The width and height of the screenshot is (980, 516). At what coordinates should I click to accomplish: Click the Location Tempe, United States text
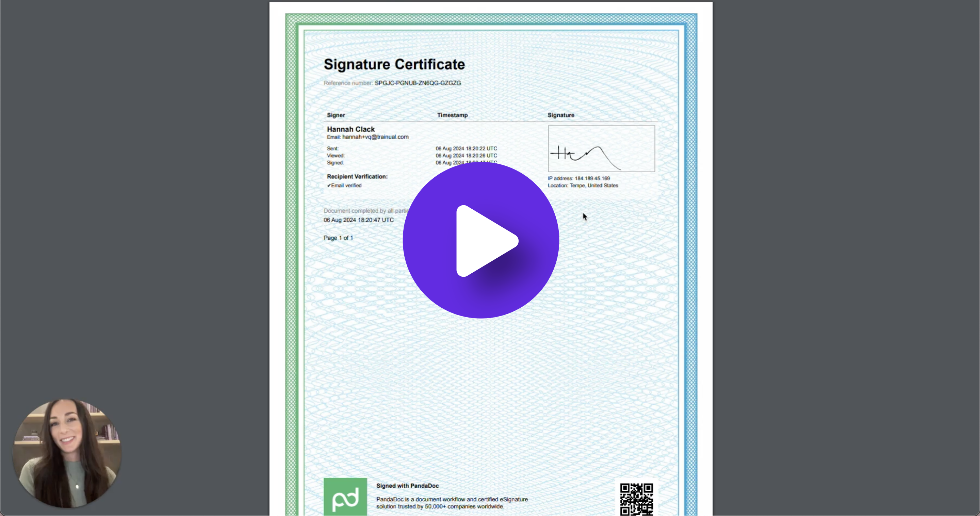coord(583,185)
